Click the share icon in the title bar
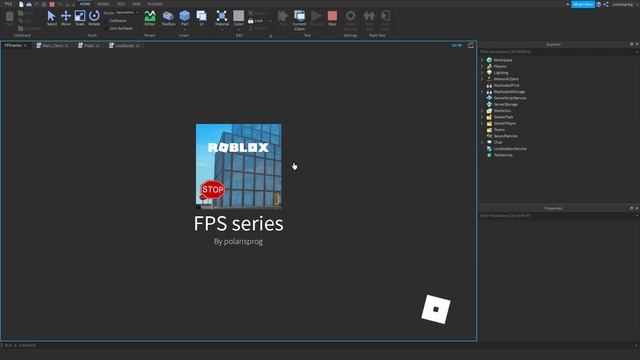Viewport: 640px width, 360px height. tap(606, 4)
